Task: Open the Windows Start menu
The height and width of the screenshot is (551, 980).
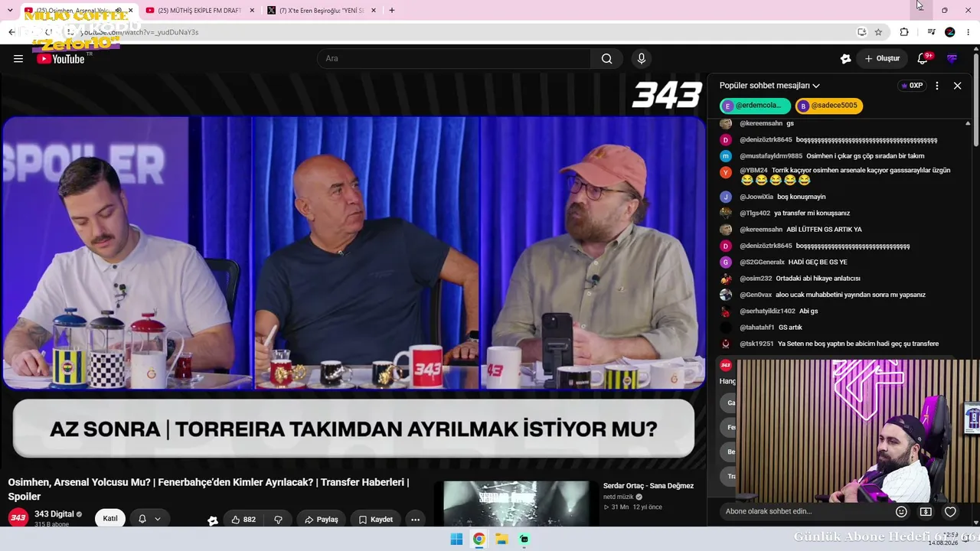Action: (x=456, y=539)
